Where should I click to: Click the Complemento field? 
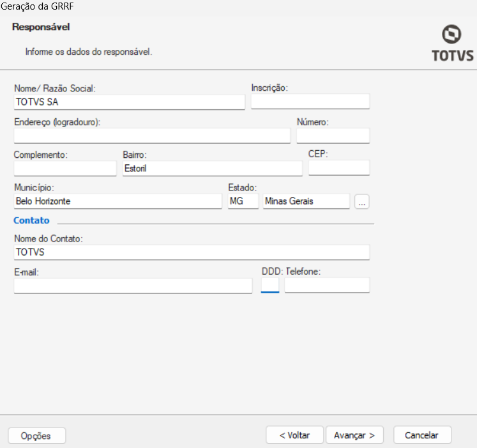tap(65, 168)
